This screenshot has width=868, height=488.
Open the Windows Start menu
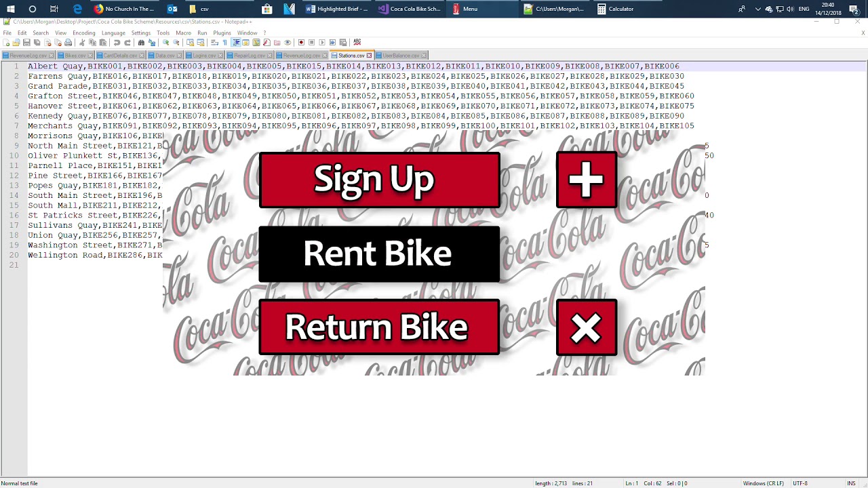[x=11, y=9]
